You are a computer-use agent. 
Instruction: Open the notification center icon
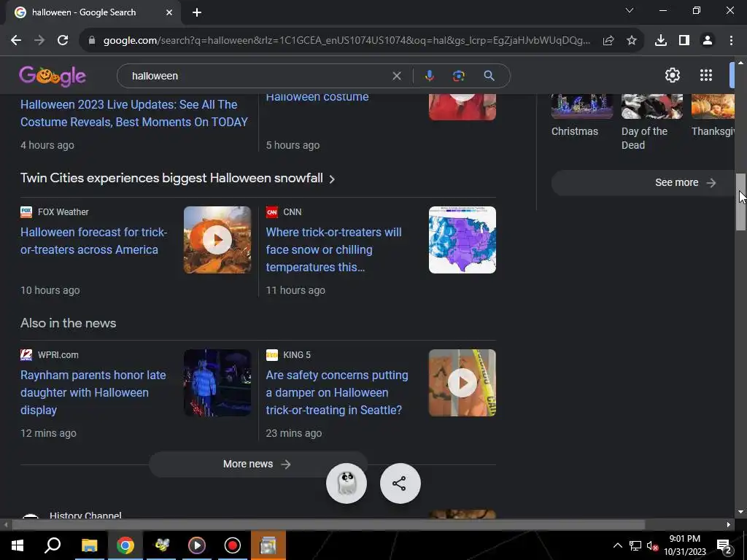(724, 545)
